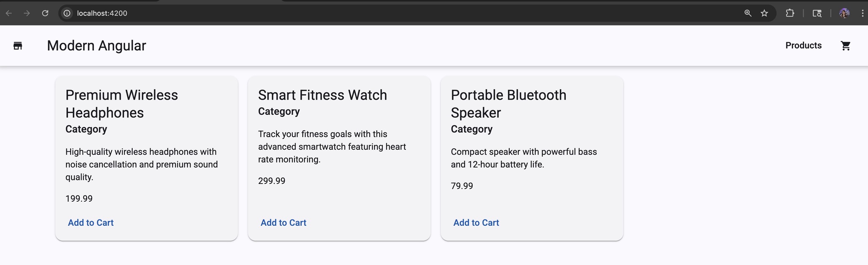The image size is (868, 265).
Task: Click the browser profile avatar
Action: tap(844, 13)
